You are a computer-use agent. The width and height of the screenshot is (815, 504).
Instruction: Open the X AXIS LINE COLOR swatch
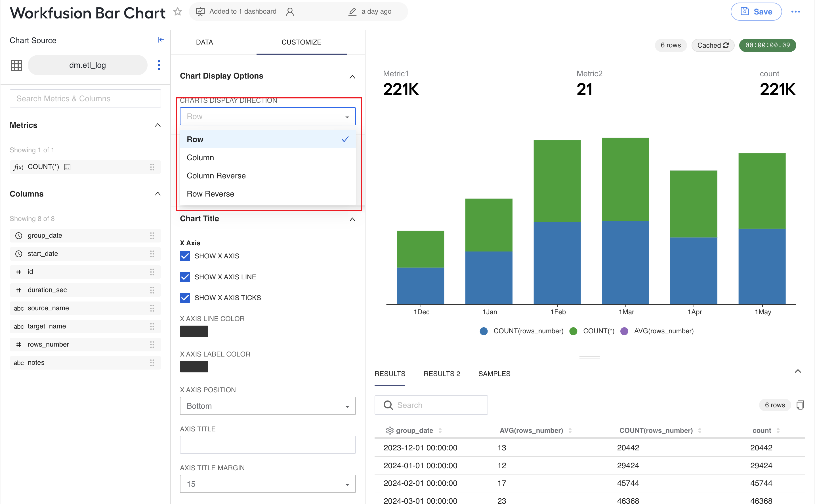coord(194,331)
